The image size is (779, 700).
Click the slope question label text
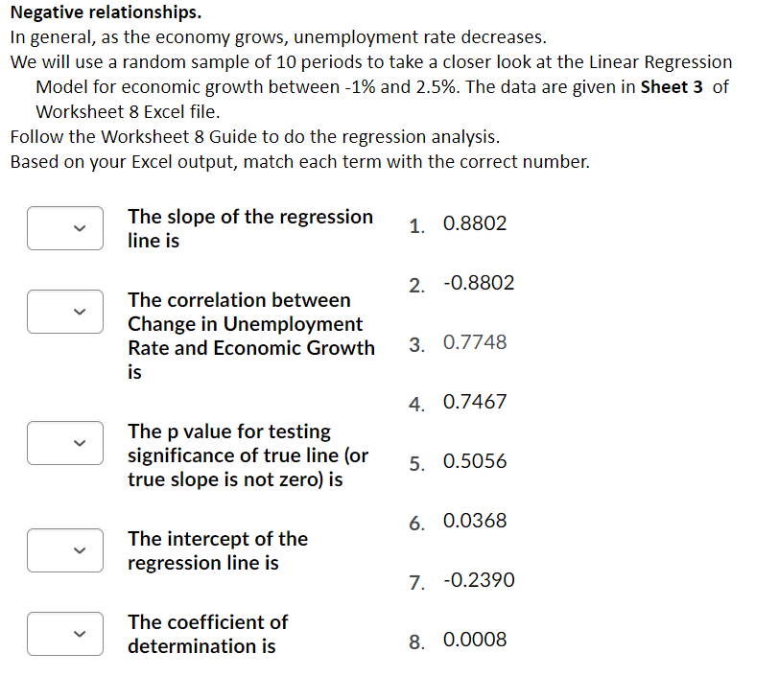[249, 228]
